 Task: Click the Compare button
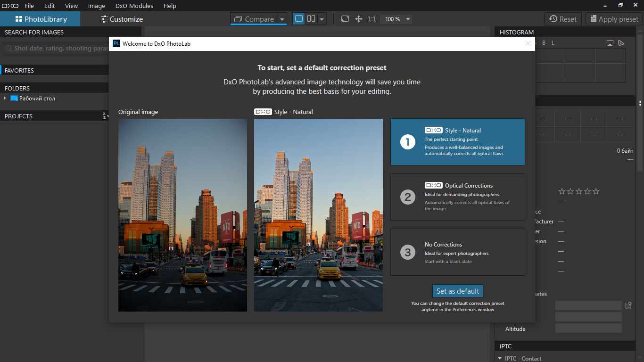pyautogui.click(x=254, y=19)
